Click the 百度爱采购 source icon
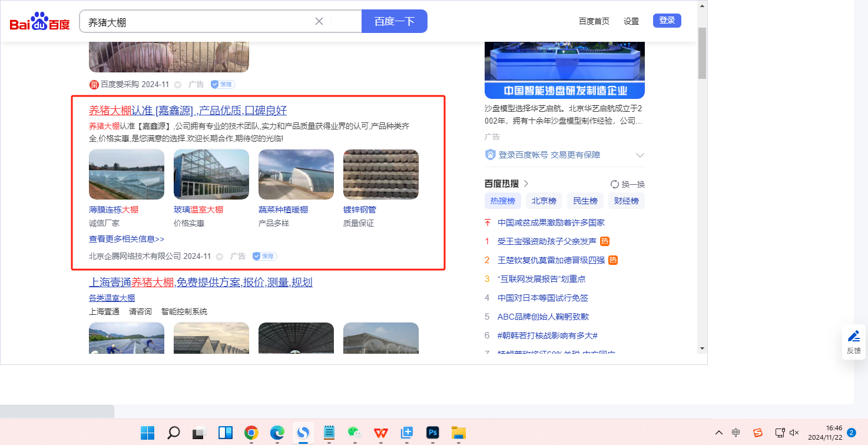 pyautogui.click(x=94, y=85)
